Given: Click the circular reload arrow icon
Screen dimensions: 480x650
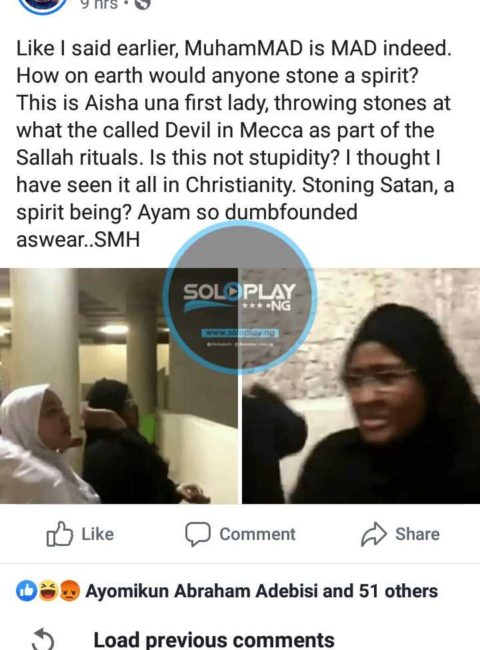Looking at the screenshot, I should point(44,640).
